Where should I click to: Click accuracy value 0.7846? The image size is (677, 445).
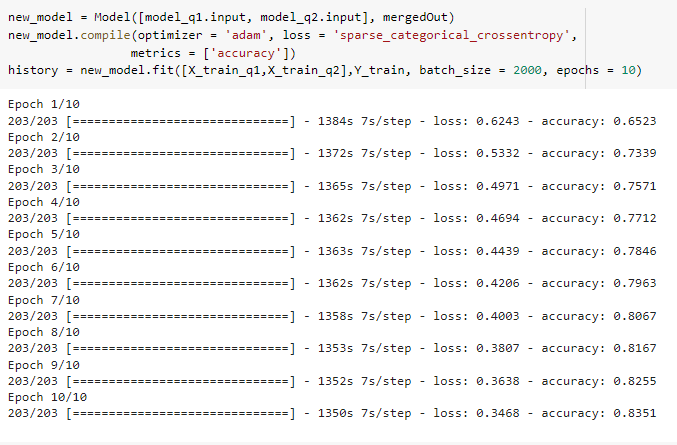[635, 251]
